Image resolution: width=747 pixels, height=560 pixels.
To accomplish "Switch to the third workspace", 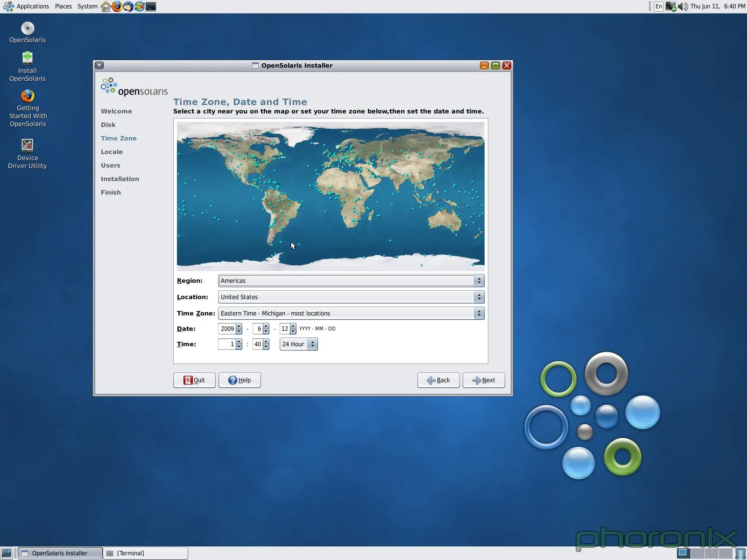I will 712,553.
